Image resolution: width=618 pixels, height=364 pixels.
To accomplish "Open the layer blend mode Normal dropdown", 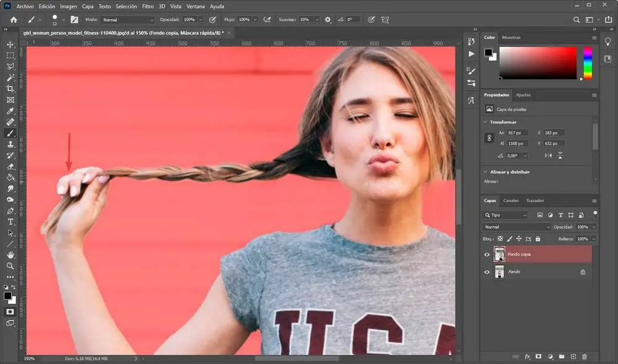I will coord(516,227).
